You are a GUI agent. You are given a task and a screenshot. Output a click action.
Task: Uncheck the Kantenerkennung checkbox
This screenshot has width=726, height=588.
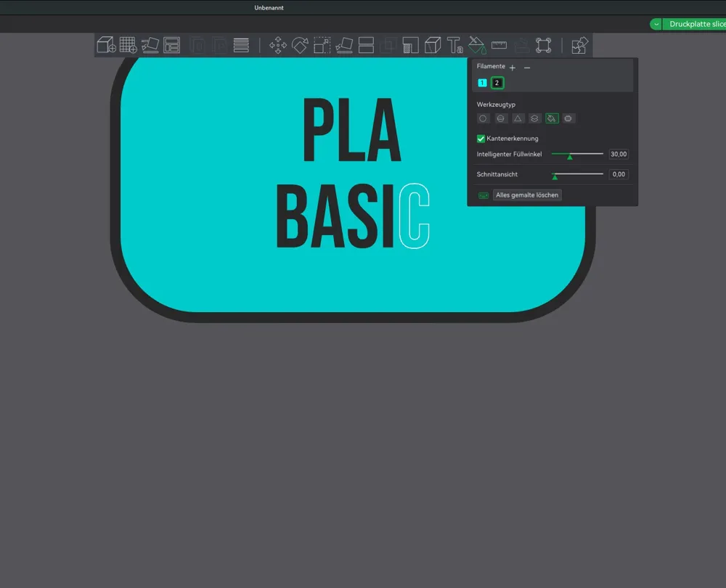point(481,139)
